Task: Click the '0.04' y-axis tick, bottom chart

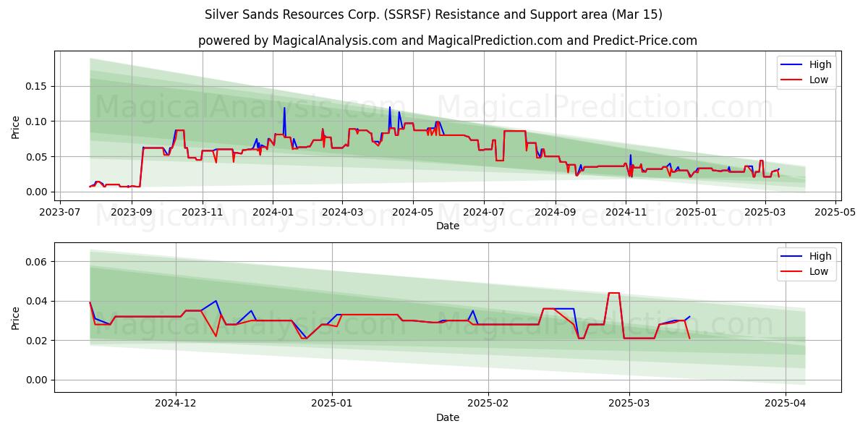Action: pyautogui.click(x=38, y=301)
